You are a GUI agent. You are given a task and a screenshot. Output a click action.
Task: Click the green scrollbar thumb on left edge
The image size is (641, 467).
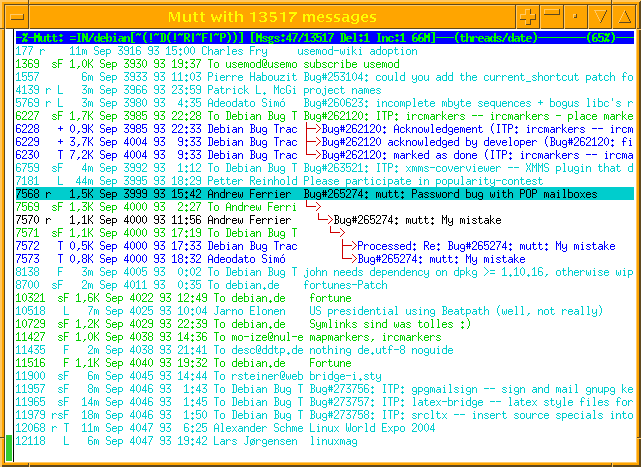(9, 448)
